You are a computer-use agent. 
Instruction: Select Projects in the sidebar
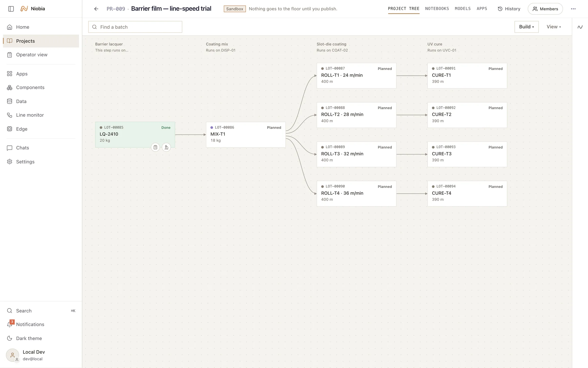pyautogui.click(x=41, y=41)
